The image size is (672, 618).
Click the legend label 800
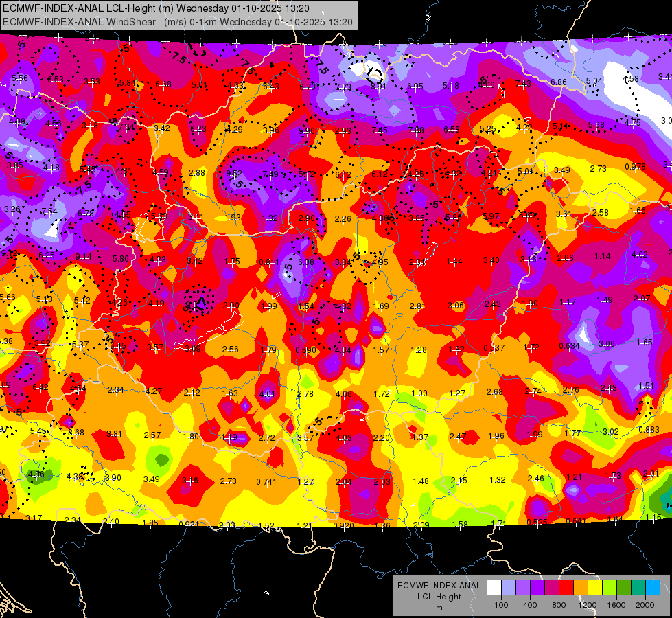[559, 605]
